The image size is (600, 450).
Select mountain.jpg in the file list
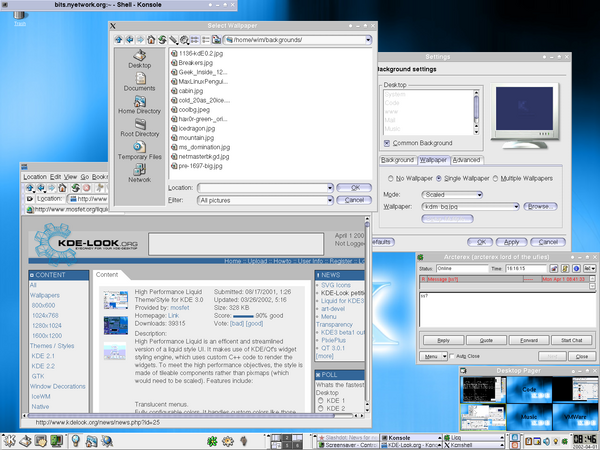198,139
